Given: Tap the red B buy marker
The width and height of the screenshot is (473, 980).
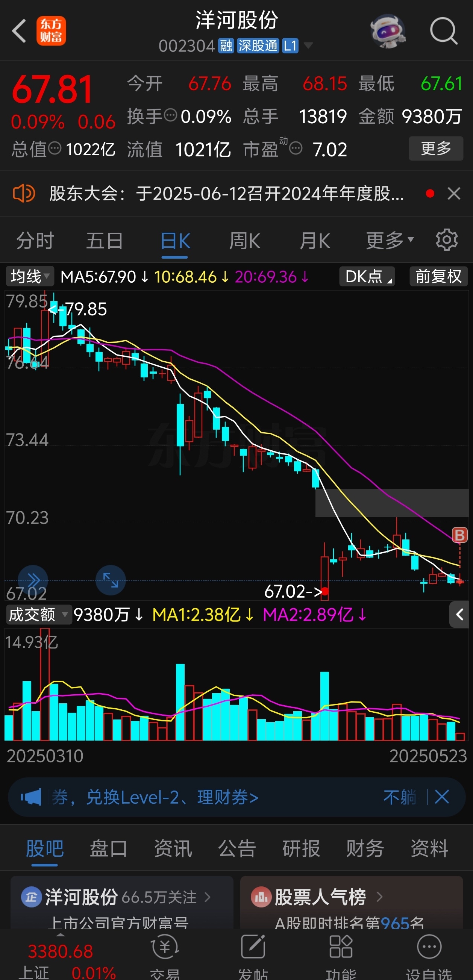Looking at the screenshot, I should (459, 535).
